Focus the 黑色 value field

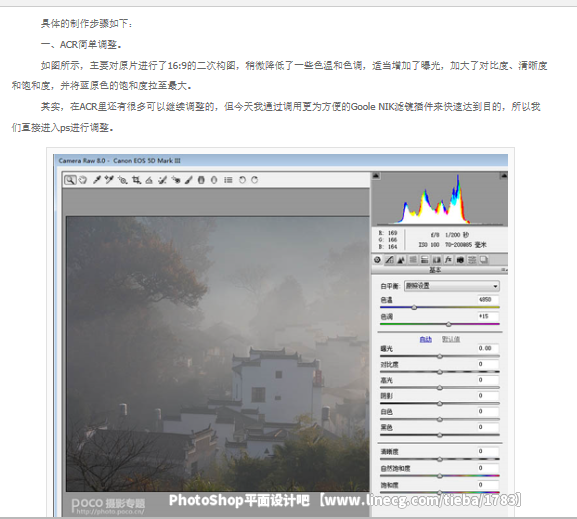click(x=488, y=427)
